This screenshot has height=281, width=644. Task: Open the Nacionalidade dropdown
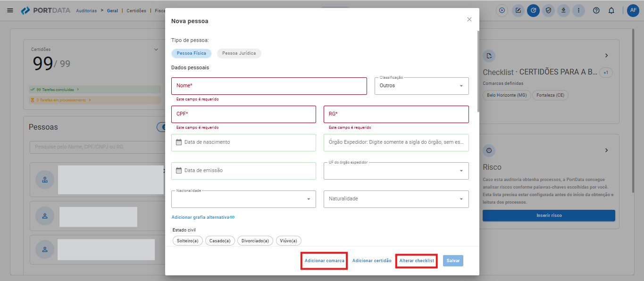(243, 199)
